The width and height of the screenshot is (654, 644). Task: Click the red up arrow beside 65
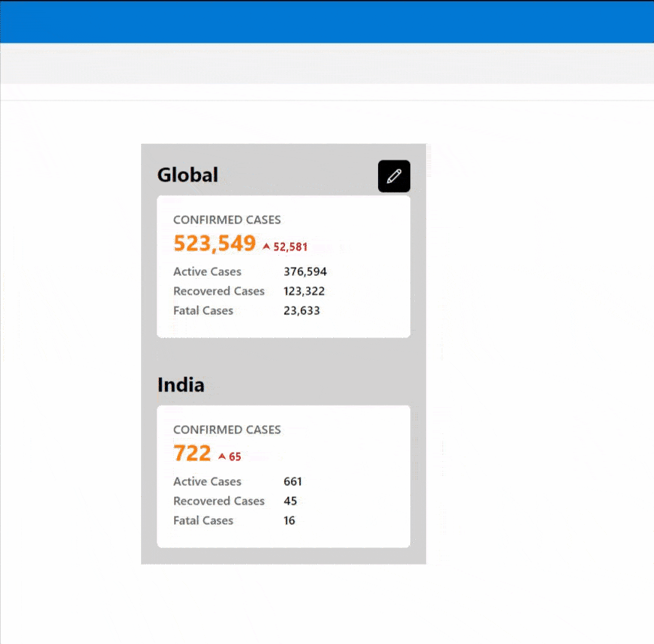click(222, 457)
